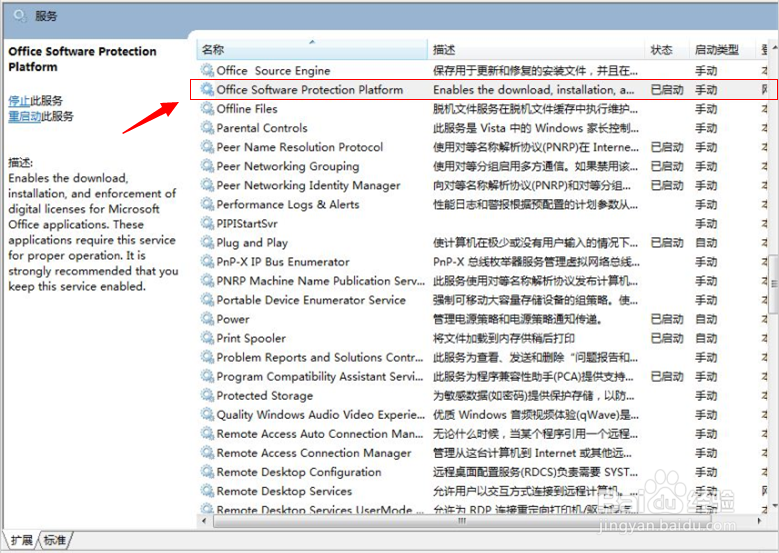779x553 pixels.
Task: Sort by the 描述 column header
Action: point(536,50)
